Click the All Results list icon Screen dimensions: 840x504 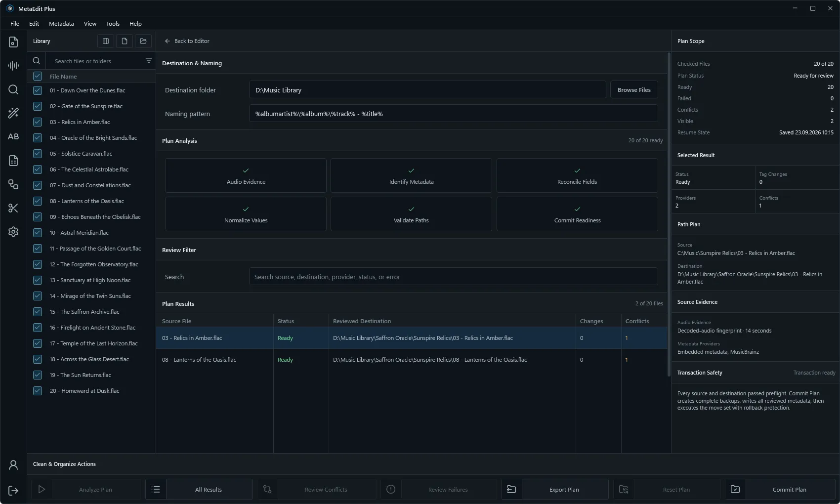156,489
